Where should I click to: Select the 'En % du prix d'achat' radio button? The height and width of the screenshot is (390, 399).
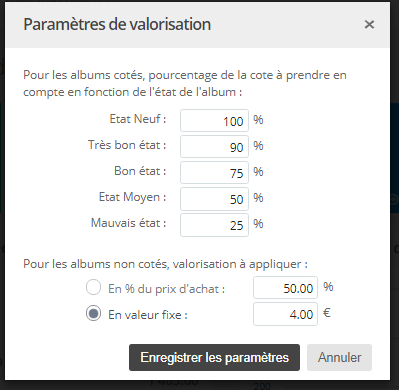(x=93, y=287)
